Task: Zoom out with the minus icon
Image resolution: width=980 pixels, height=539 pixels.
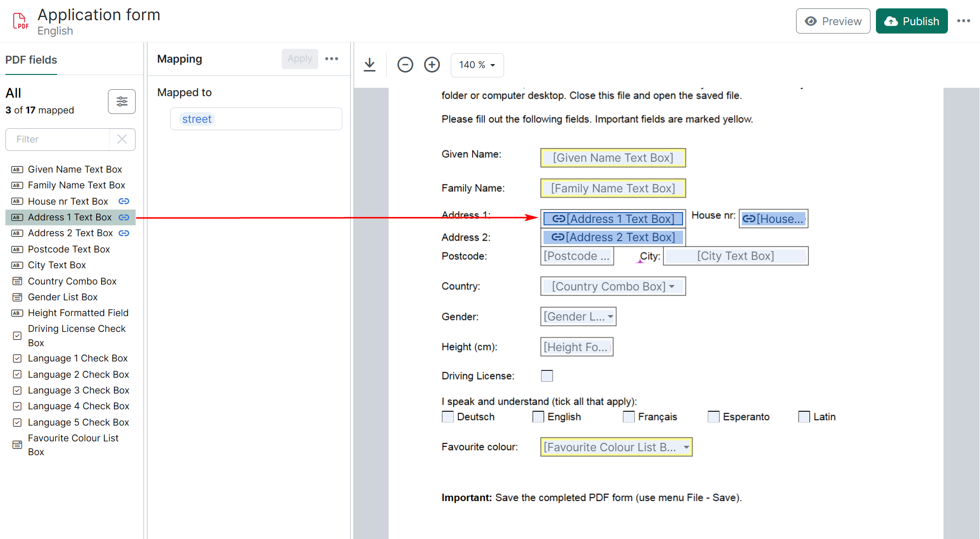Action: (x=405, y=65)
